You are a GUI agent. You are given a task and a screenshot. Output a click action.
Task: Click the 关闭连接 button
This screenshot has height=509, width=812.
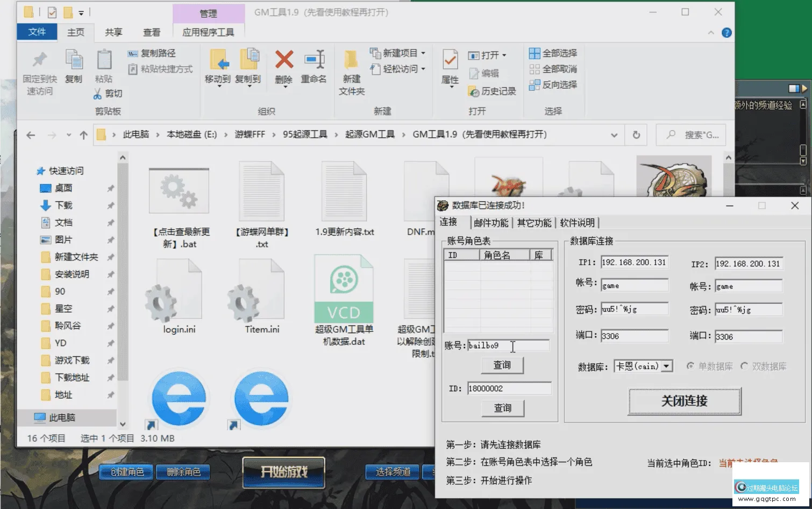pos(683,401)
